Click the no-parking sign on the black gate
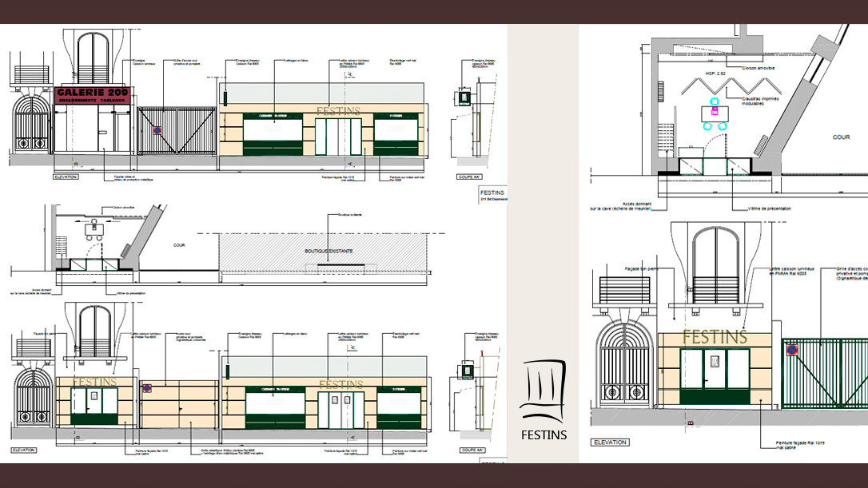Viewport: 868px width, 488px height. point(157,130)
